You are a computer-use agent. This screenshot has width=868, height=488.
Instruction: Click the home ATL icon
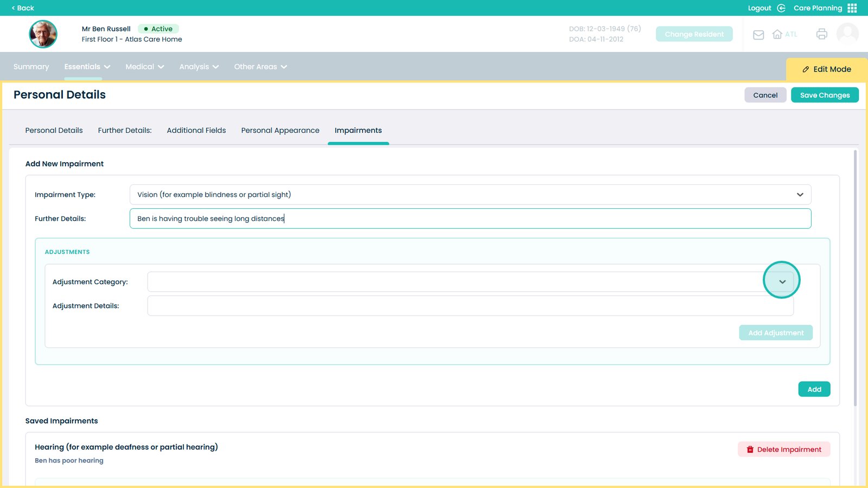pos(777,34)
